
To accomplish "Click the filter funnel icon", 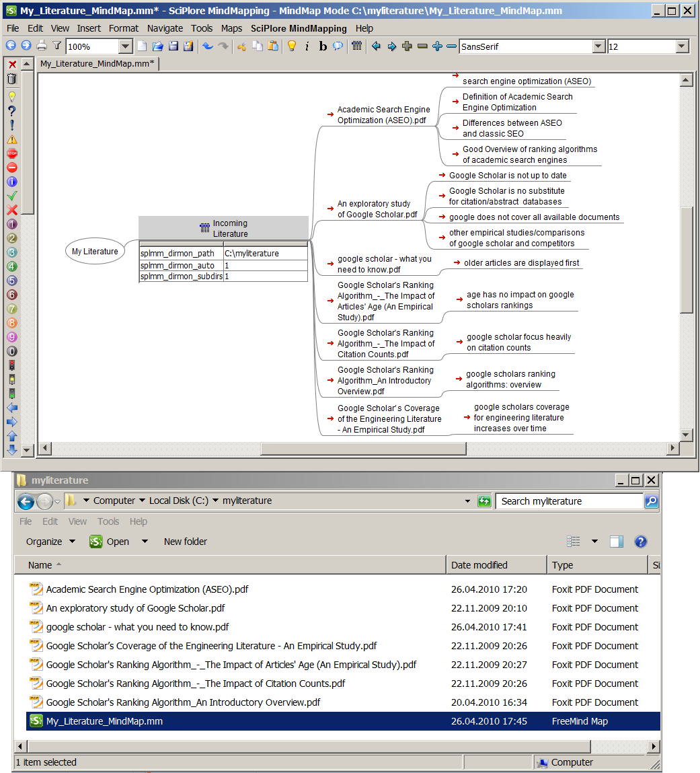I will (57, 46).
